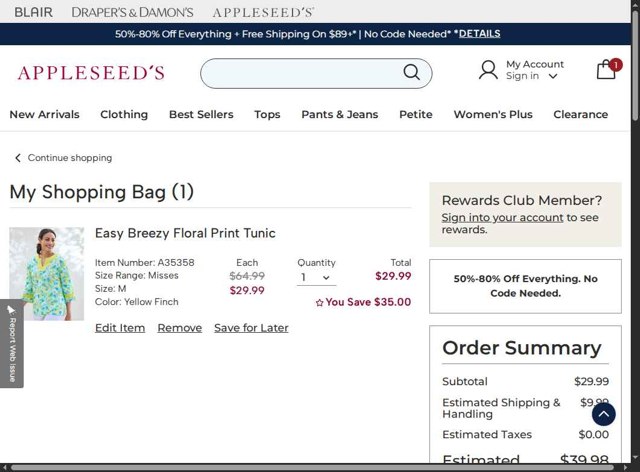Click the back chevron beside Continue shopping

click(x=18, y=158)
